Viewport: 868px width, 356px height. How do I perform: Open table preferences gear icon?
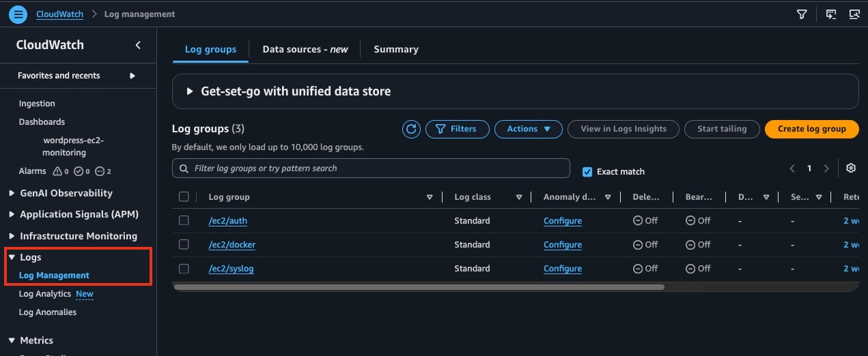tap(851, 168)
